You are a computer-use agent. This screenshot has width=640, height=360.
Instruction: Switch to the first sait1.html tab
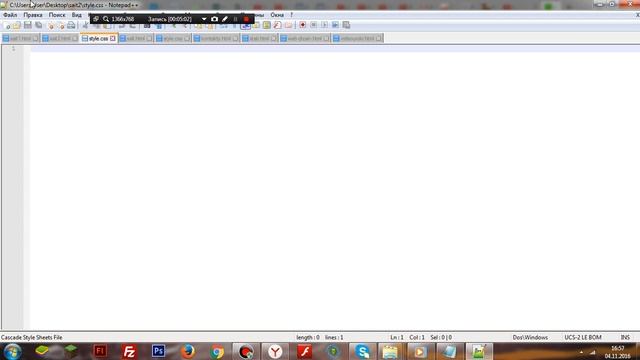20,38
